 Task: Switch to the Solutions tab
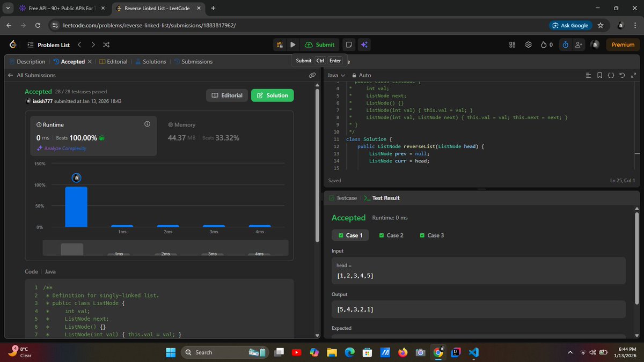point(151,62)
